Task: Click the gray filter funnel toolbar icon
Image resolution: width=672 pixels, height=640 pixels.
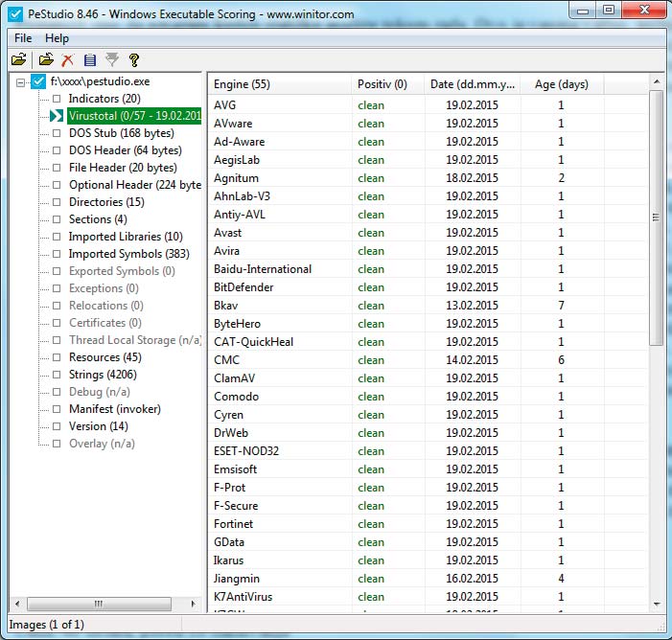Action: 112,59
